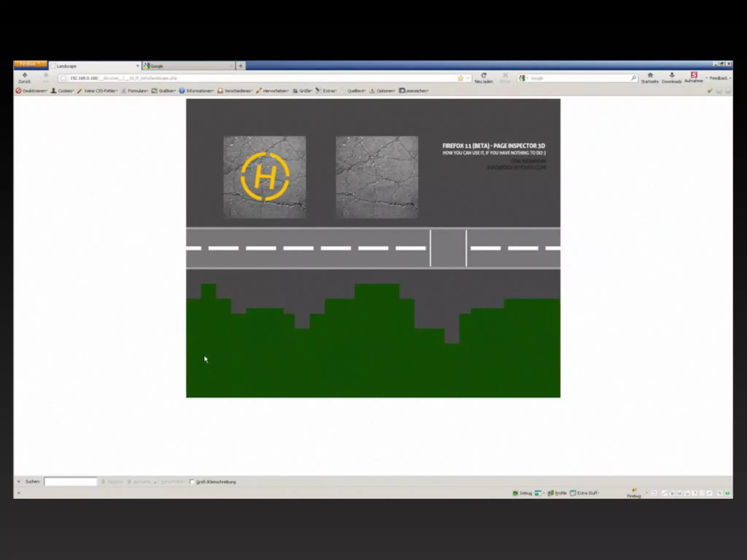The width and height of the screenshot is (747, 560).
Task: Open the Grafiken dropdown
Action: click(164, 91)
